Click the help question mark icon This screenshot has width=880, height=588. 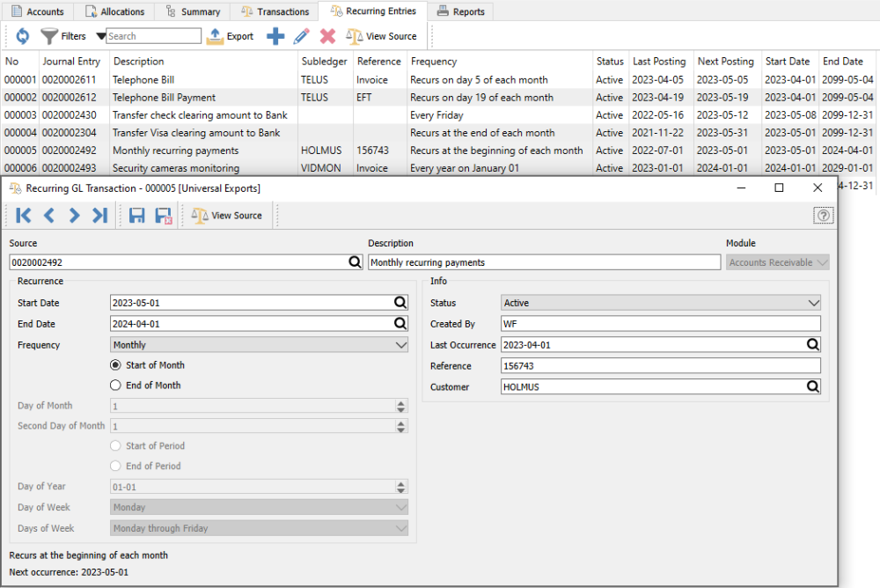point(823,216)
